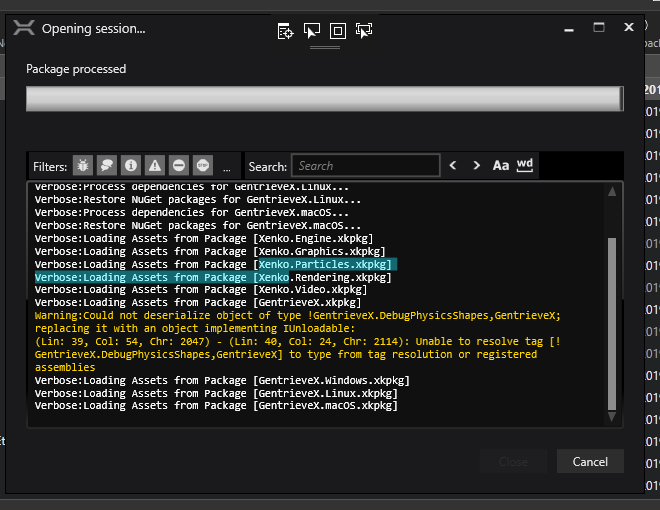660x510 pixels.
Task: Toggle the error (minus circle) log filter
Action: pyautogui.click(x=179, y=165)
